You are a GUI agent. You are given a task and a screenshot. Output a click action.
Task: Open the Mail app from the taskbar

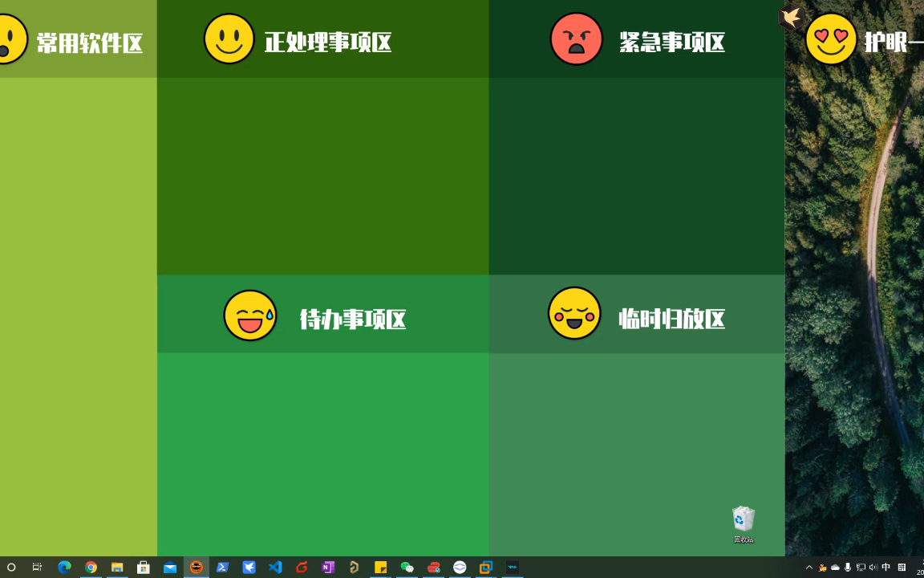click(x=170, y=568)
